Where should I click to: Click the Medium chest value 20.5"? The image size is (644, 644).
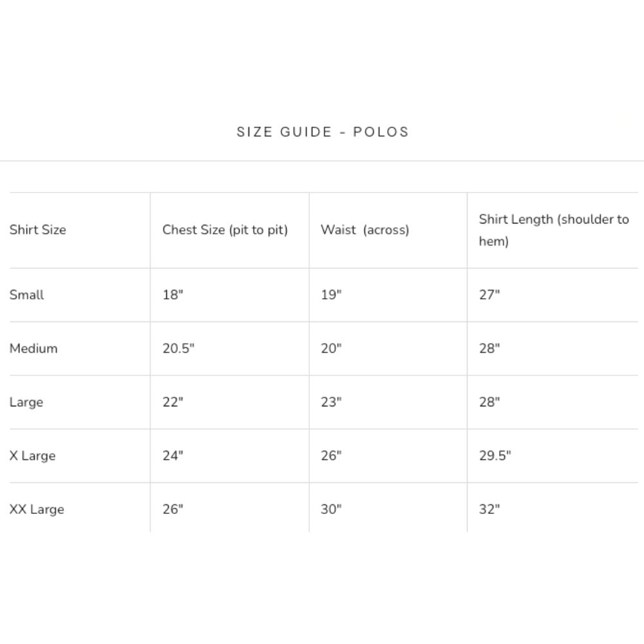[178, 348]
